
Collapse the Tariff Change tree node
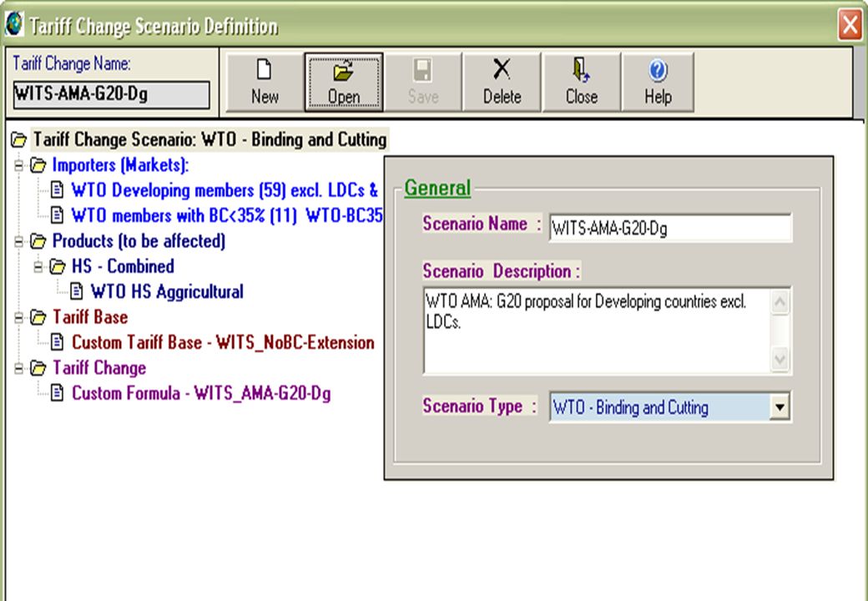(x=19, y=368)
